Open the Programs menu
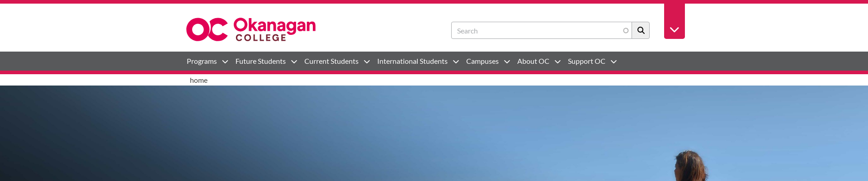This screenshot has width=868, height=181. (x=202, y=62)
